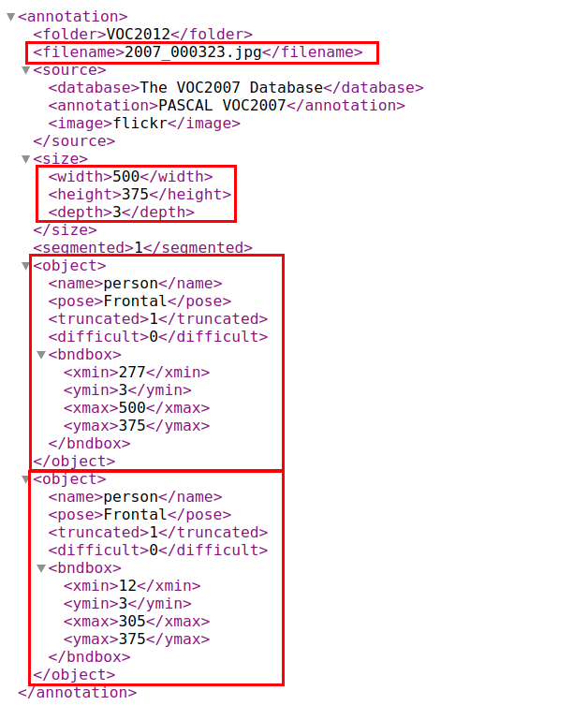Collapse the second bndbox triangle
Viewport: 588px width, 720px height.
pyautogui.click(x=41, y=568)
